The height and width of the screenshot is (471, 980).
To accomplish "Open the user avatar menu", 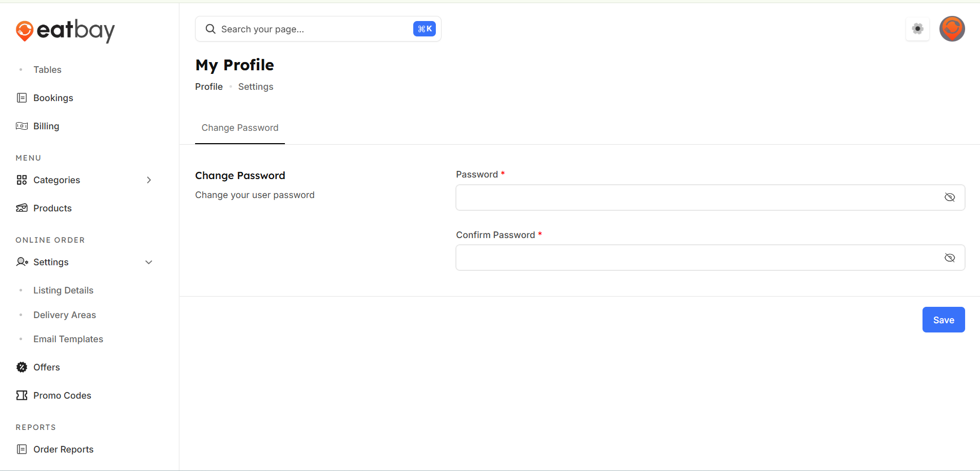I will 952,29.
